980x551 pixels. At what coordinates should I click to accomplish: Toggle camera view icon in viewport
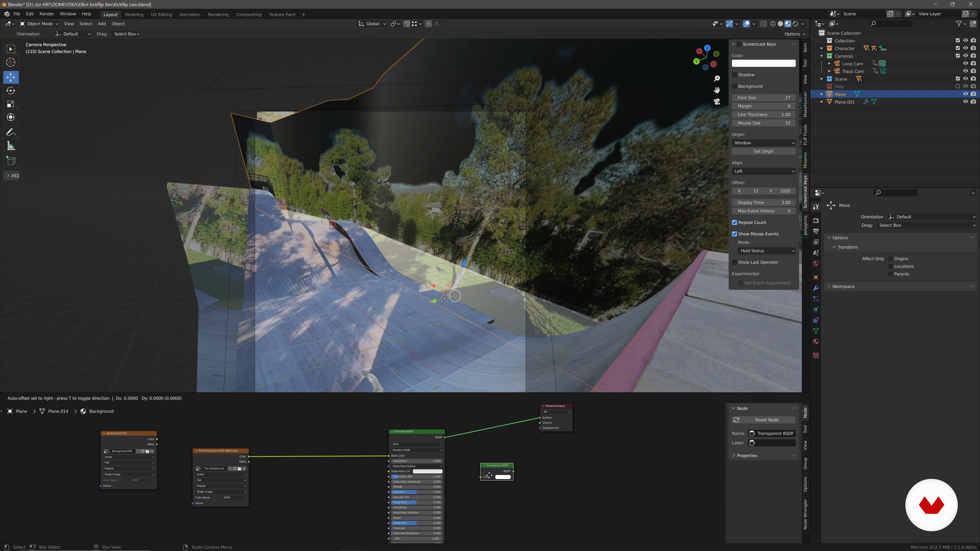[x=717, y=102]
